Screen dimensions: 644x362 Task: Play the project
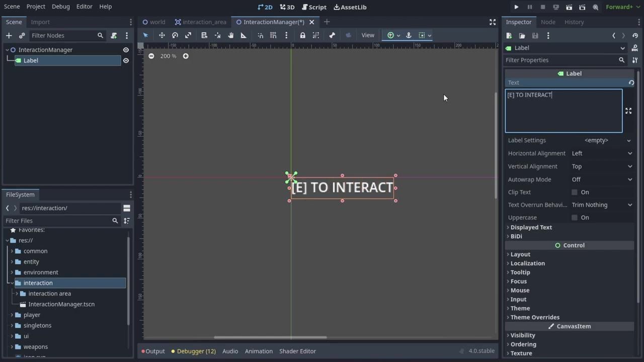pyautogui.click(x=516, y=7)
